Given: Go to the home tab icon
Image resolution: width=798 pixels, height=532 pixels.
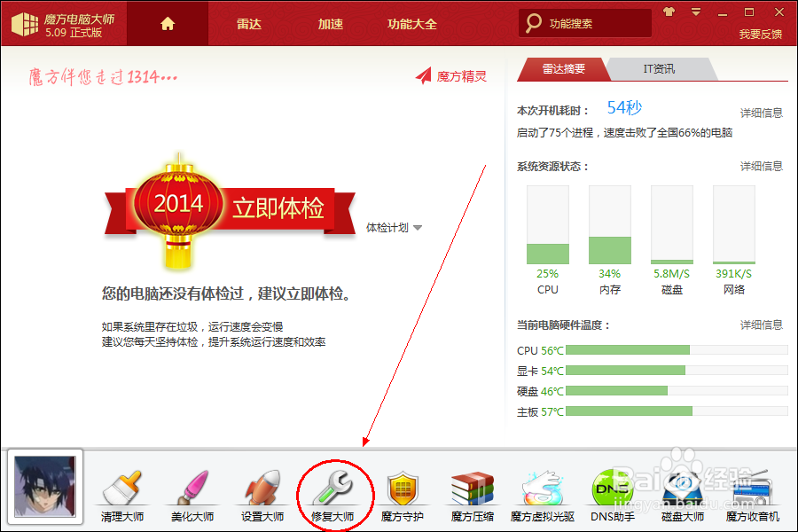Looking at the screenshot, I should click(x=168, y=23).
